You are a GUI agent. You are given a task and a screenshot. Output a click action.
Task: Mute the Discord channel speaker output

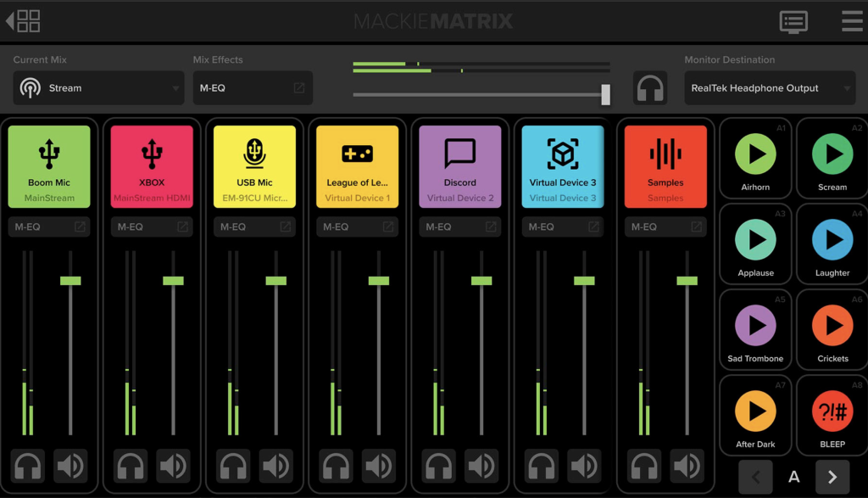[x=481, y=466]
